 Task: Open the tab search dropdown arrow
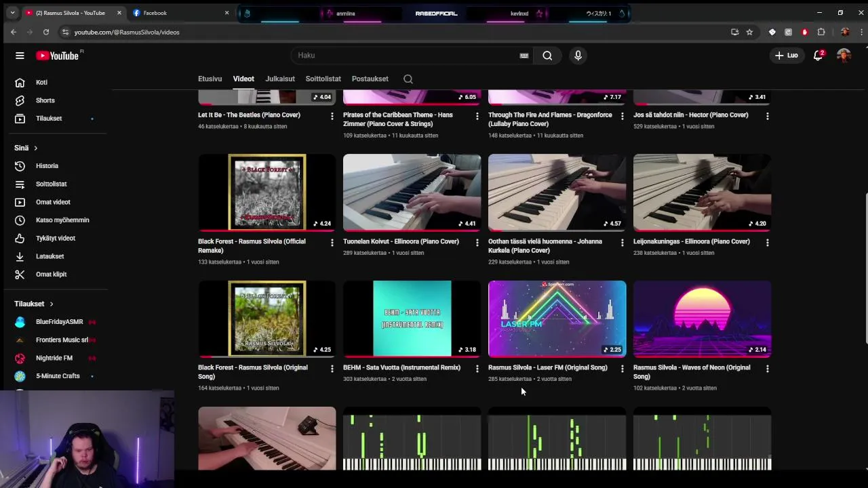[12, 13]
